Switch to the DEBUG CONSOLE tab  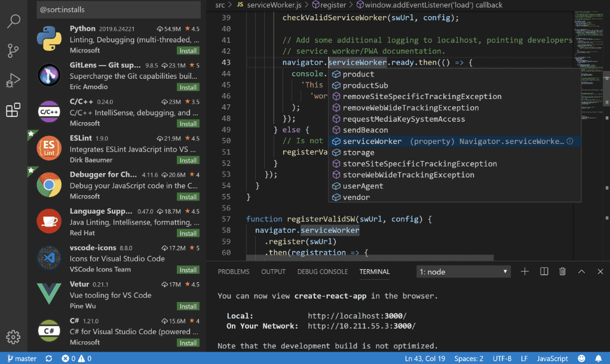click(323, 272)
